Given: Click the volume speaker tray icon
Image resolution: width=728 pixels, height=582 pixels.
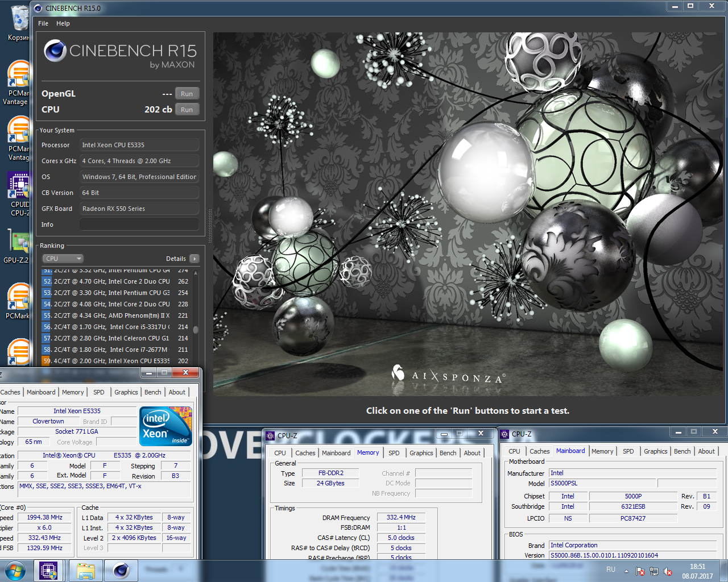Looking at the screenshot, I should coord(668,571).
